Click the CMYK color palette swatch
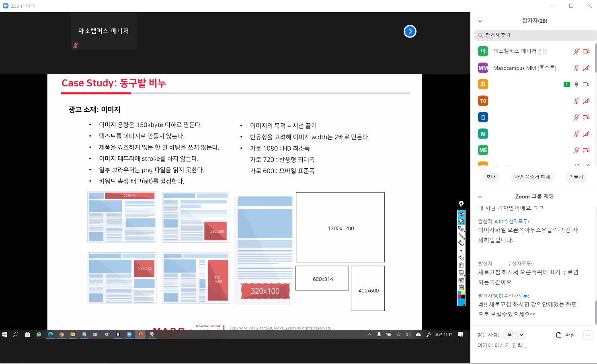597x364 pixels. pos(461,295)
